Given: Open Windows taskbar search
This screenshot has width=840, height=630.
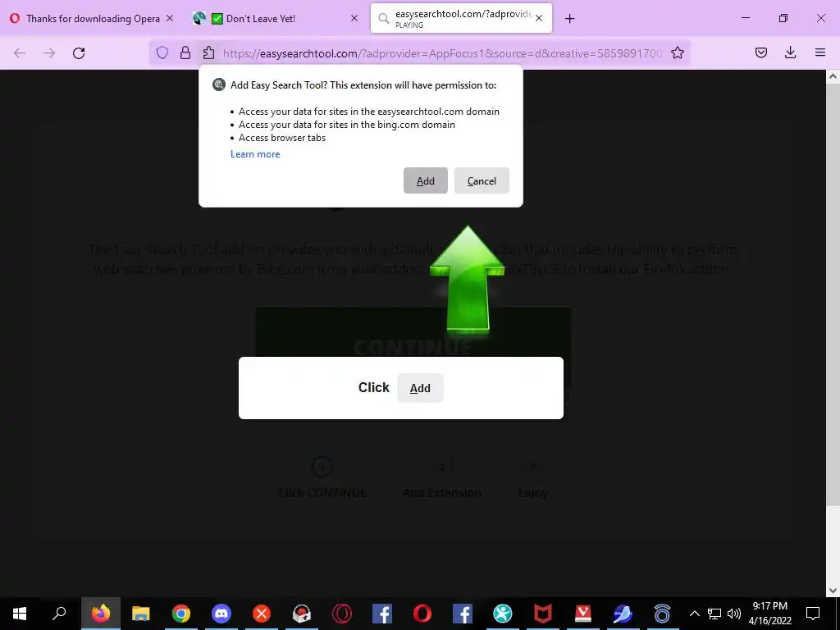Looking at the screenshot, I should pyautogui.click(x=59, y=614).
